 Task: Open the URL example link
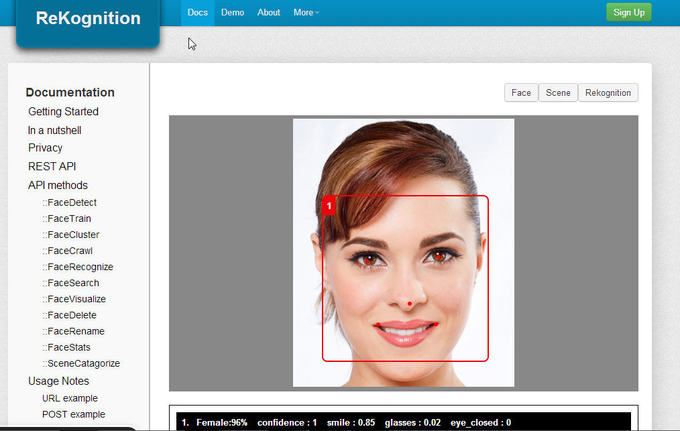70,398
